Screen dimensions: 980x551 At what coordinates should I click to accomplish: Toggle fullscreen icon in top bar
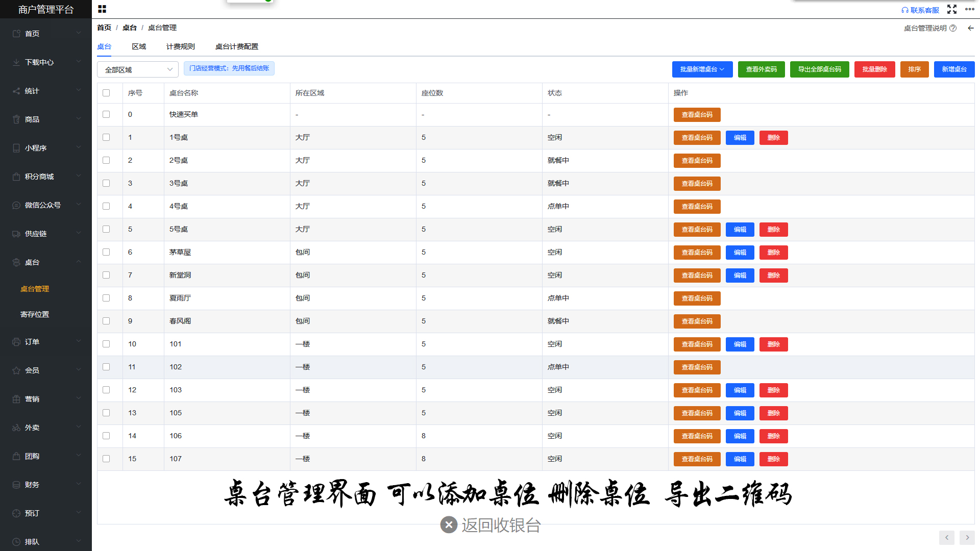952,9
